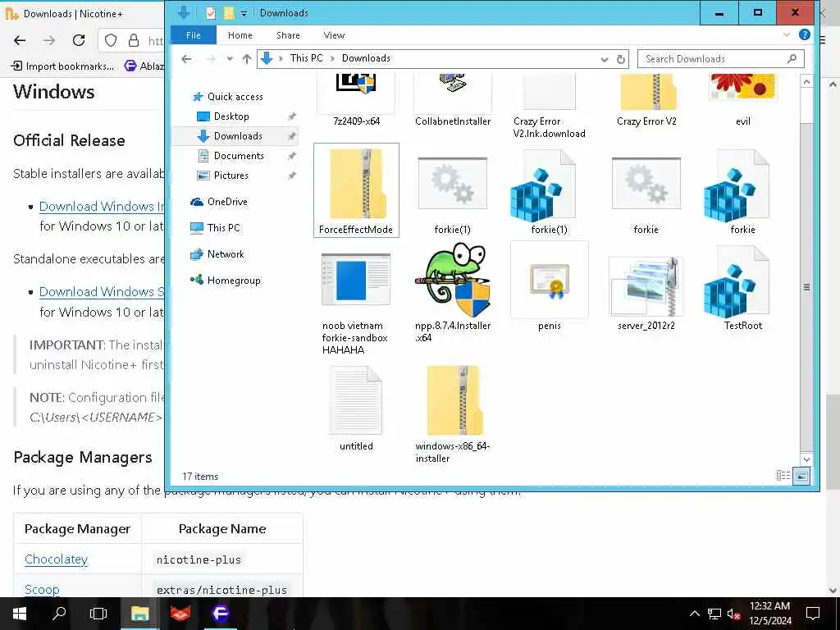
Task: Show hidden system tray icons
Action: pyautogui.click(x=694, y=614)
